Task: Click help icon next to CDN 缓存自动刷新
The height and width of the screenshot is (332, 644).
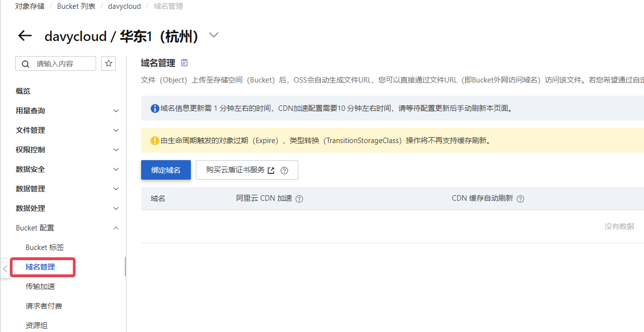Action: click(x=520, y=199)
